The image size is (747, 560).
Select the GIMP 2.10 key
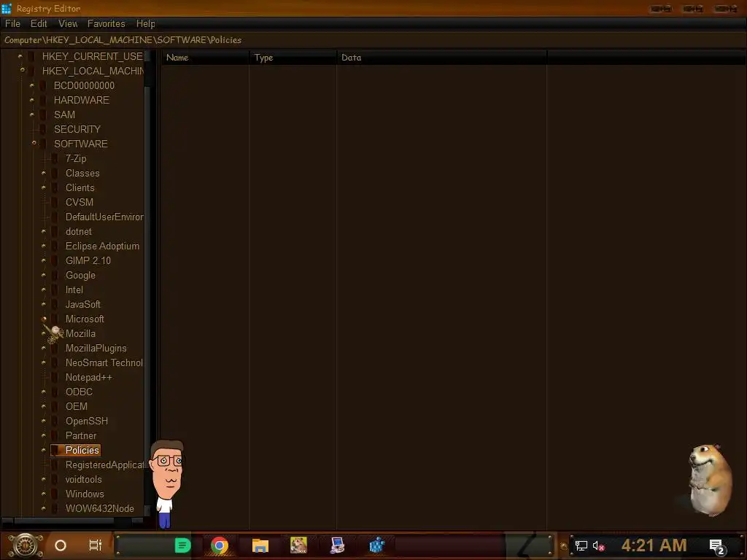[88, 260]
